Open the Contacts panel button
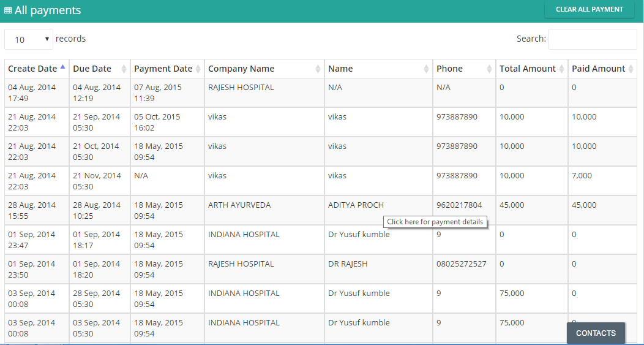 [x=596, y=333]
